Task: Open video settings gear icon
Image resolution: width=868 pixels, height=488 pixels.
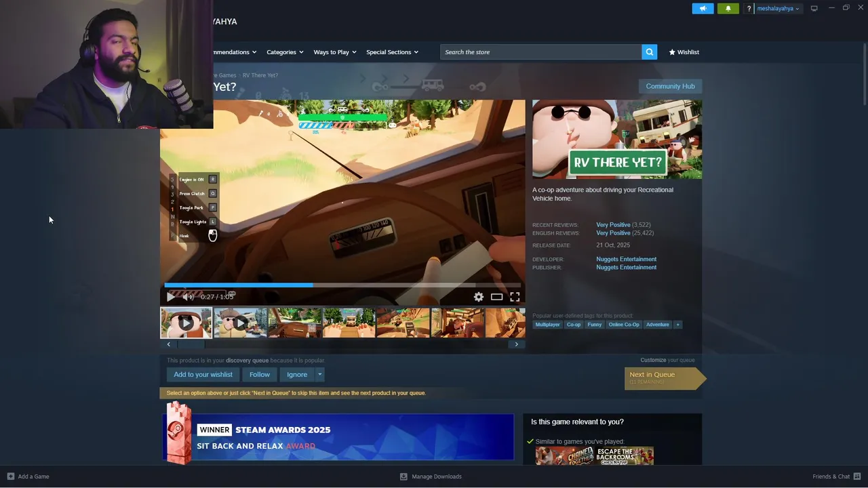Action: coord(479,296)
